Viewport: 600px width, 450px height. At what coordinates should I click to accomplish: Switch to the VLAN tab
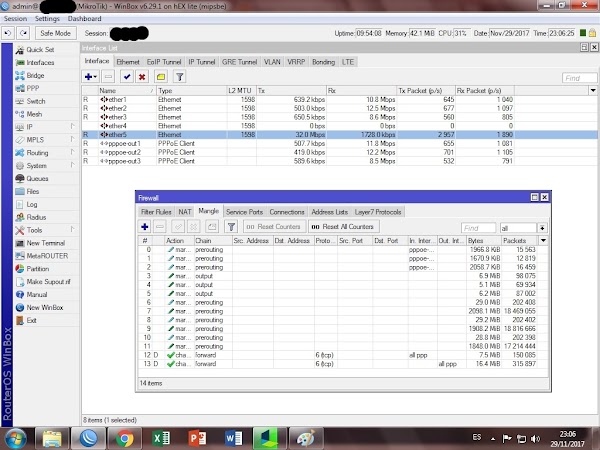click(x=272, y=62)
